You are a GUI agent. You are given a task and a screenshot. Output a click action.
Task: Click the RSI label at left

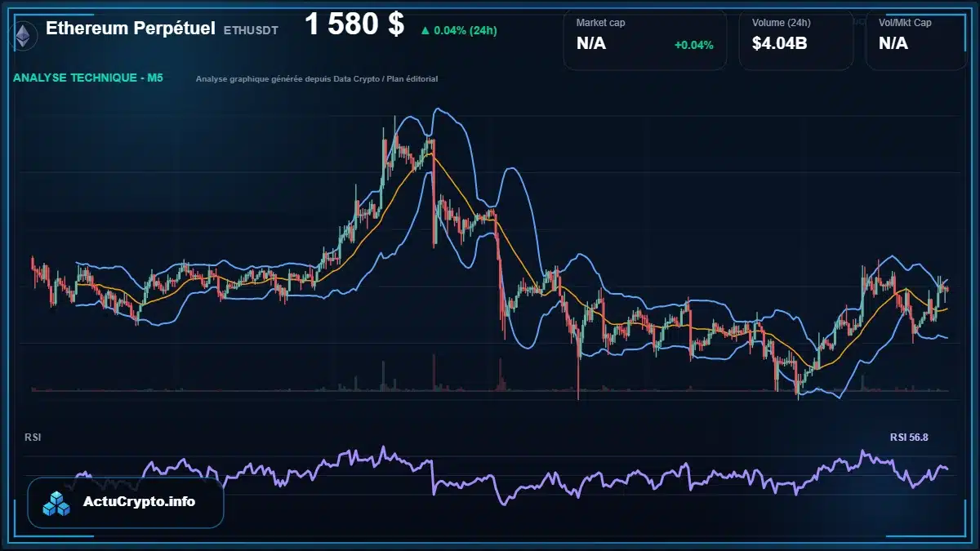click(x=33, y=438)
